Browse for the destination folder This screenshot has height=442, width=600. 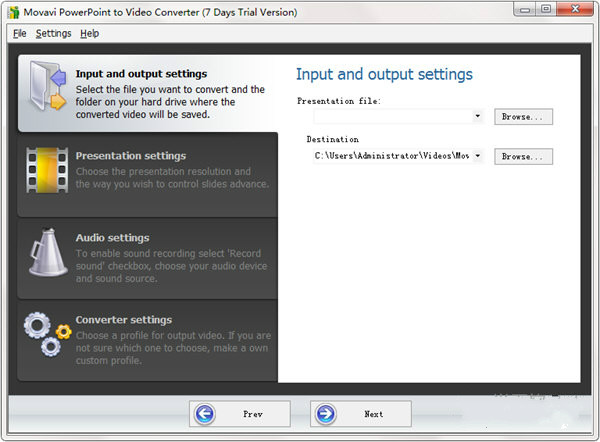coord(523,156)
